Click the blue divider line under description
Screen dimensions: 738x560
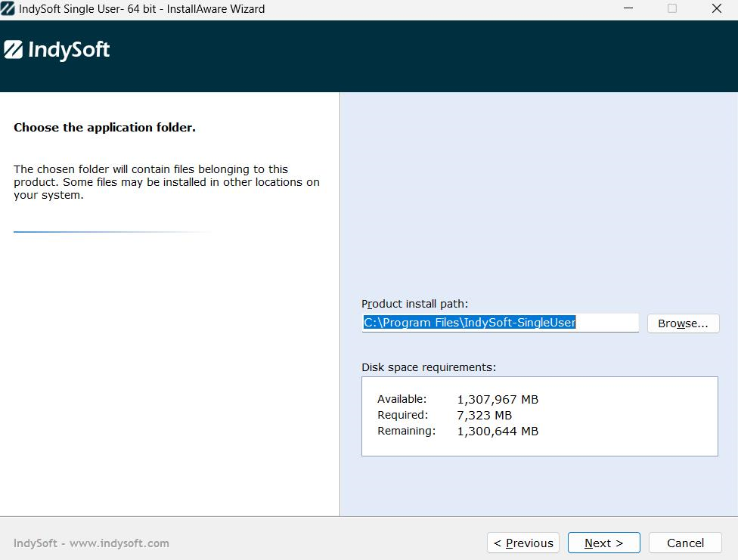[x=106, y=232]
